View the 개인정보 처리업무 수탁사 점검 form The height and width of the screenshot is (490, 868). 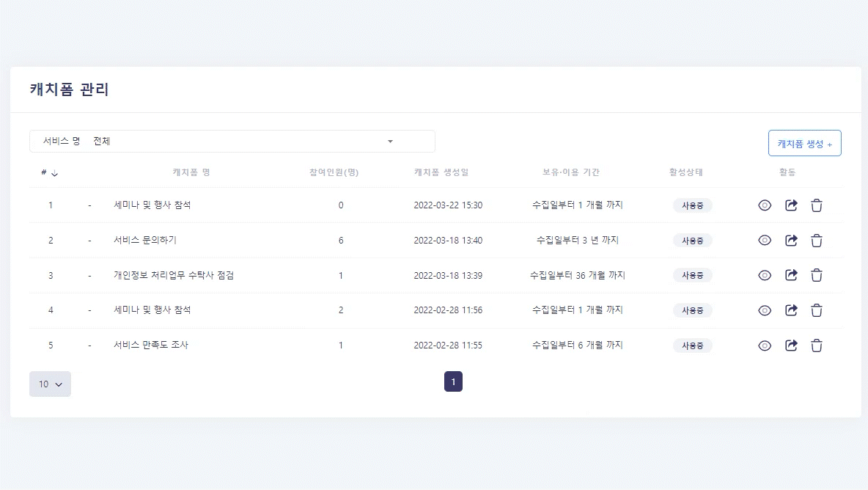pos(765,275)
